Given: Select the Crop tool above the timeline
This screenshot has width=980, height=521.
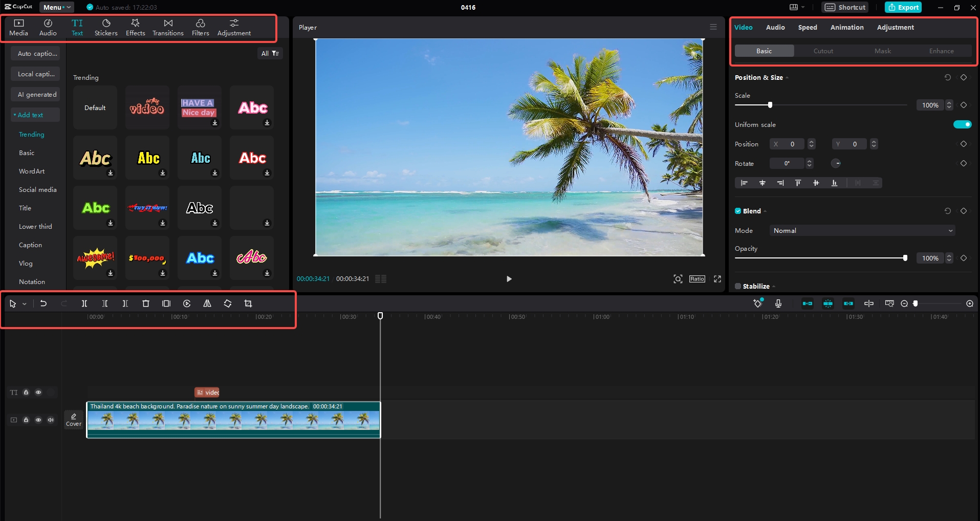Looking at the screenshot, I should [248, 303].
